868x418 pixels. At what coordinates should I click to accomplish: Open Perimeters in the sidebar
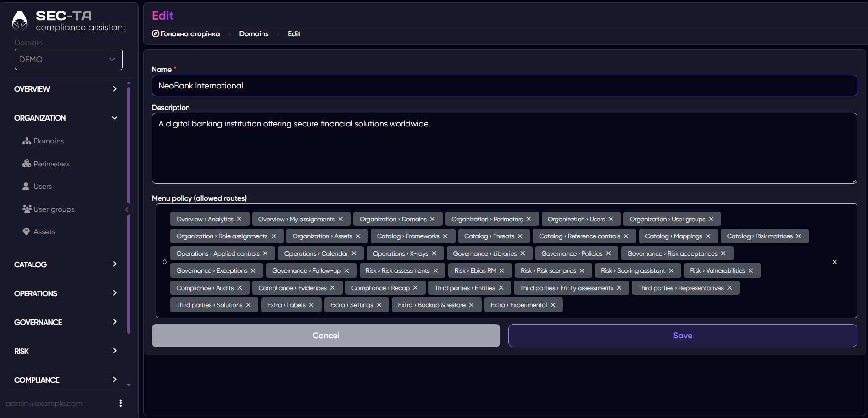pyautogui.click(x=46, y=164)
